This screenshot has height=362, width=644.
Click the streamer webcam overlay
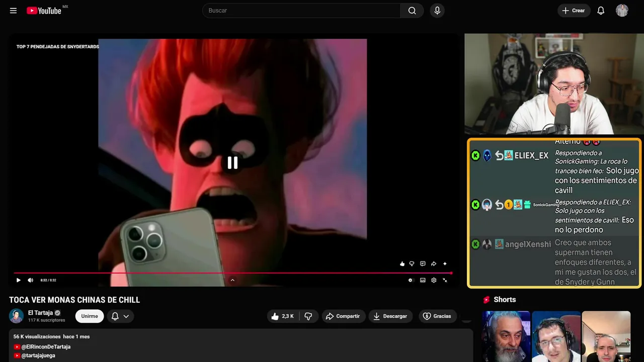(554, 84)
